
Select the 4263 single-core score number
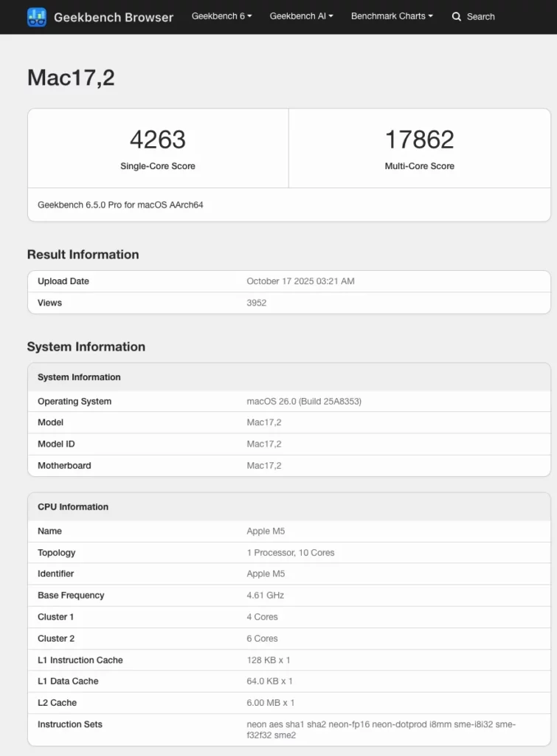[x=158, y=140]
